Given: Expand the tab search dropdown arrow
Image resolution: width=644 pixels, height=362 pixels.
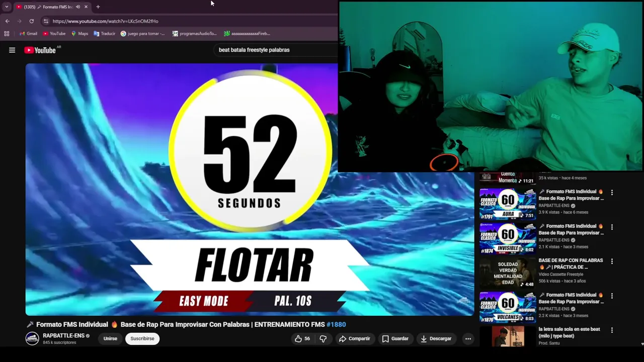Looking at the screenshot, I should [x=7, y=7].
